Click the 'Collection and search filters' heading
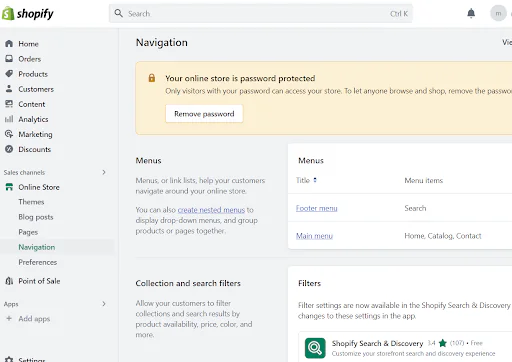512x362 pixels. [x=188, y=283]
